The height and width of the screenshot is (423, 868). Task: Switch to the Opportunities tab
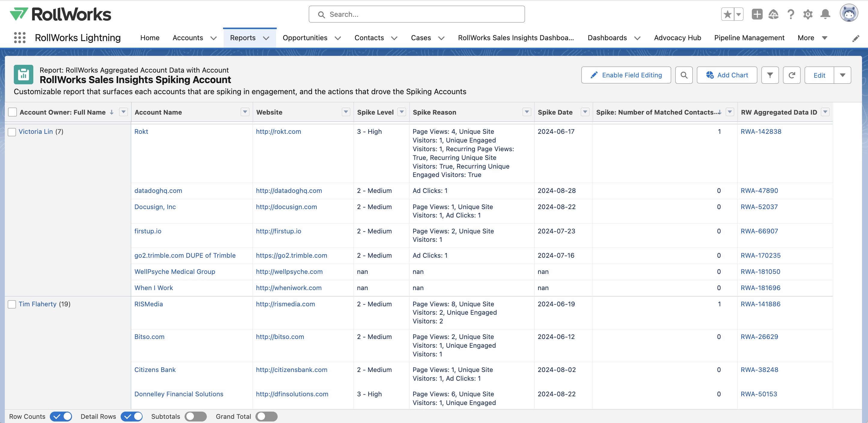305,38
